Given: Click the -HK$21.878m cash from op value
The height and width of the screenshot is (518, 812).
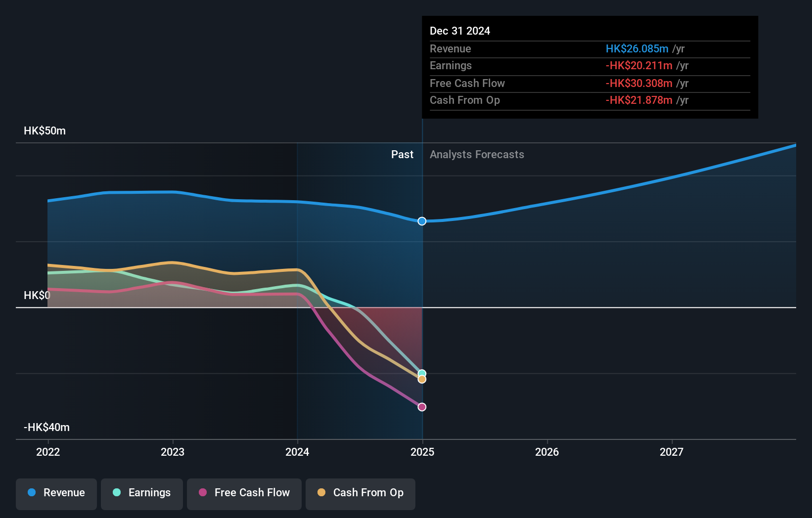Looking at the screenshot, I should (639, 100).
